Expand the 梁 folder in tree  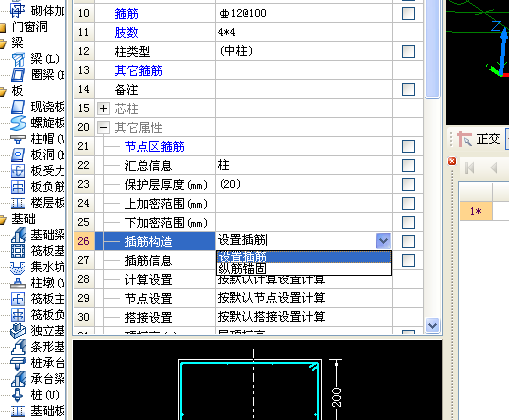3,44
